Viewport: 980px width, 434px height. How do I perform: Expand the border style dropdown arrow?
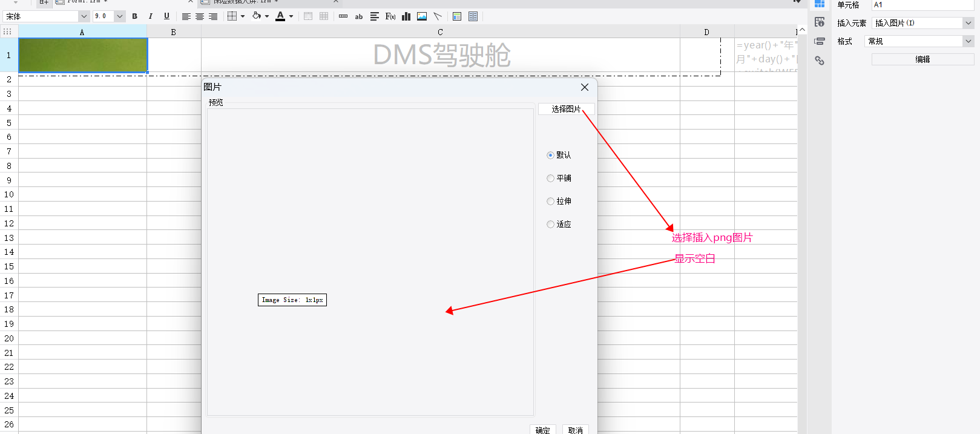tap(243, 16)
